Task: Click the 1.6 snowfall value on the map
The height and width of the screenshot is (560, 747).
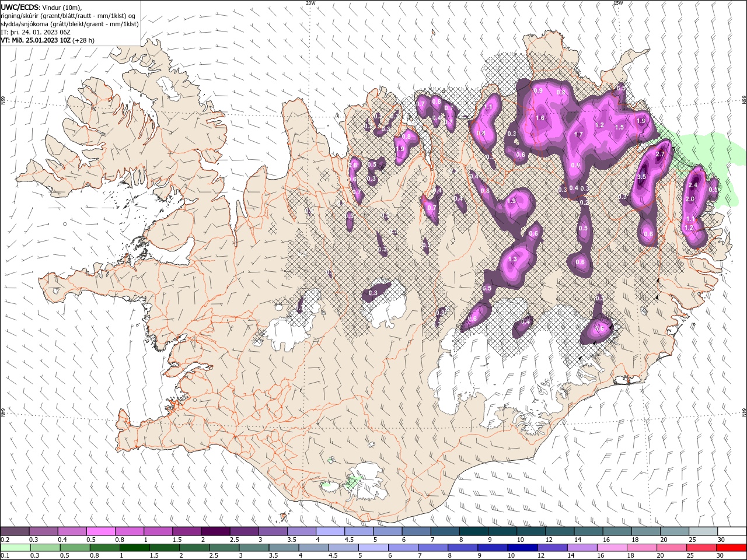Action: [540, 118]
